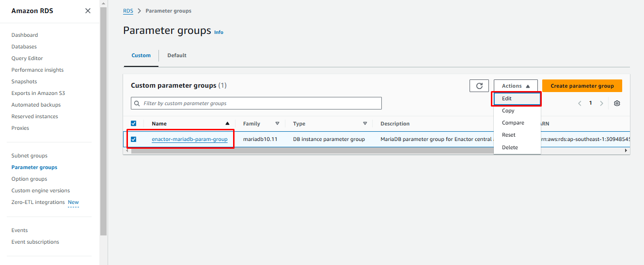The width and height of the screenshot is (644, 265).
Task: Open enactor-mariadb-param-group link
Action: coord(189,140)
